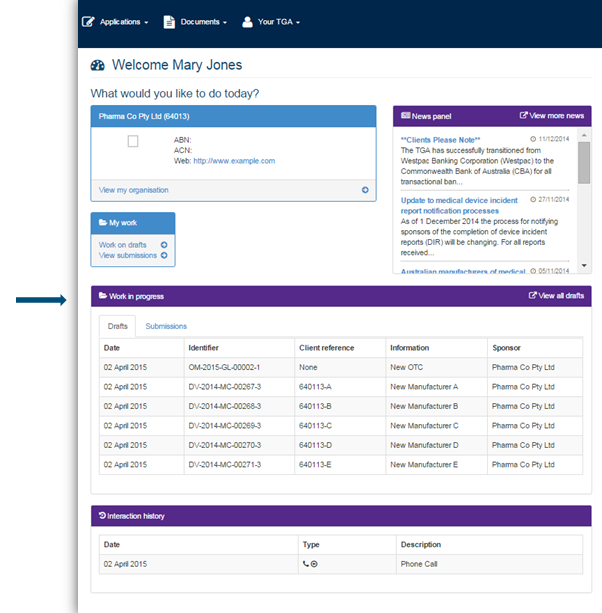
Task: Click the View all drafts link
Action: pyautogui.click(x=559, y=296)
